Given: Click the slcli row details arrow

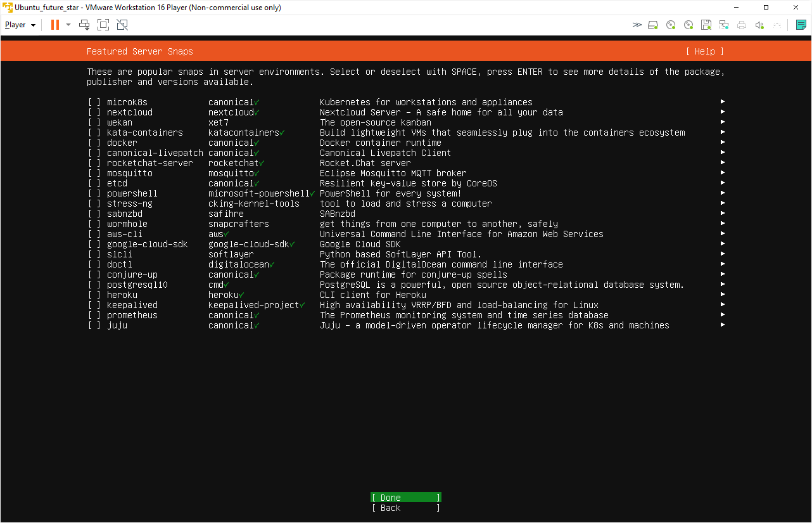Looking at the screenshot, I should coord(723,254).
